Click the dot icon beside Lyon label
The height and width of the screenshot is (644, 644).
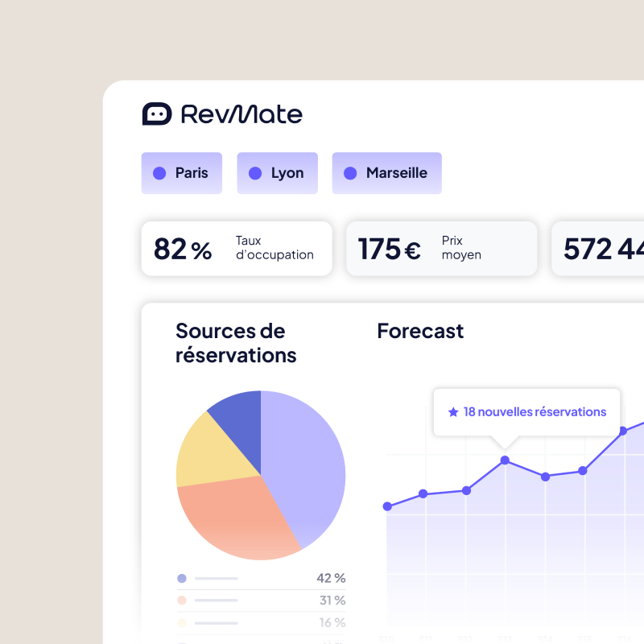tap(256, 173)
